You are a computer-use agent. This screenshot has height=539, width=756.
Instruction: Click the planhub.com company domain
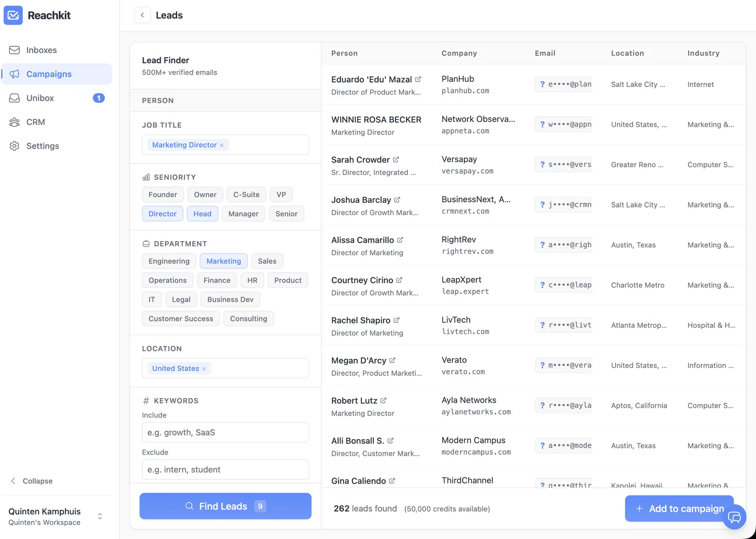pos(465,91)
